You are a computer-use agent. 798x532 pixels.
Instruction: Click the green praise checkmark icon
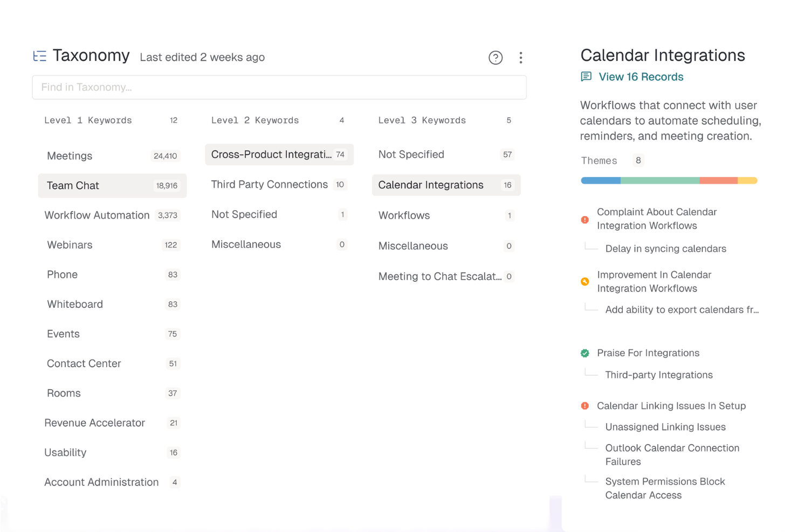click(585, 353)
